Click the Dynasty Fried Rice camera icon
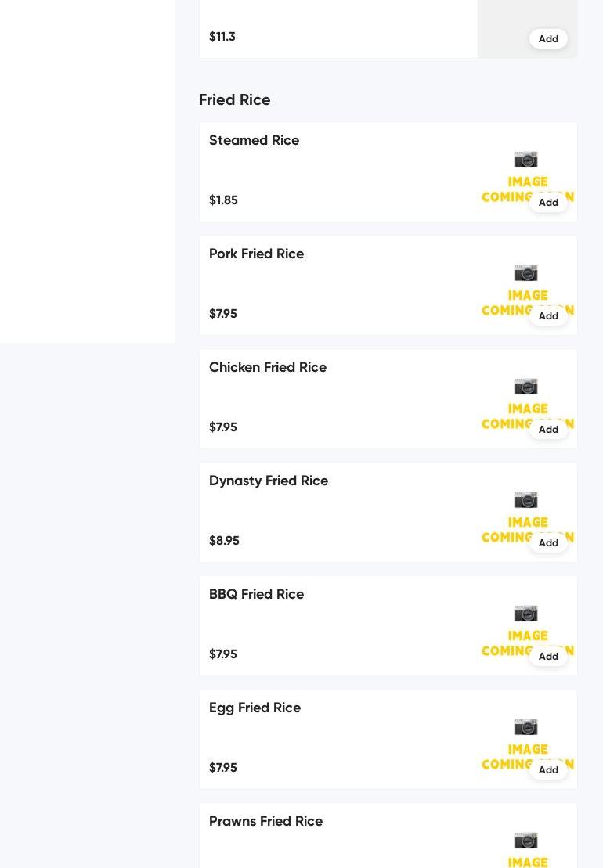This screenshot has width=603, height=868. tap(526, 500)
